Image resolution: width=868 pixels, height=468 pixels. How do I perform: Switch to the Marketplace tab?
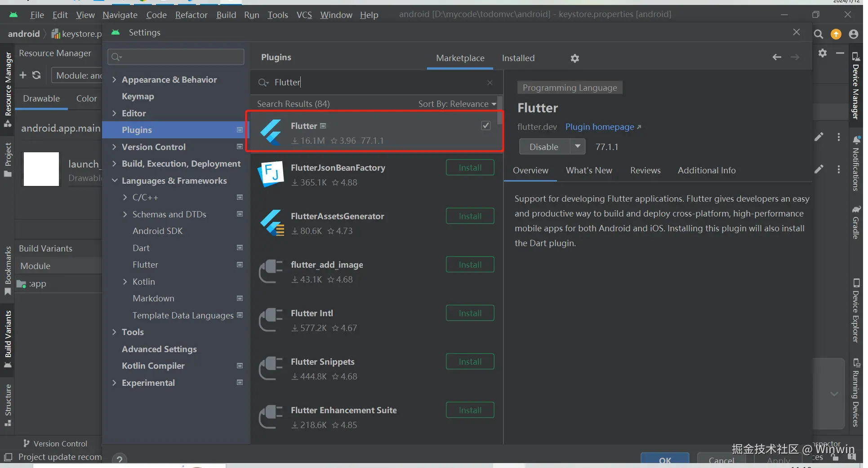pyautogui.click(x=460, y=58)
